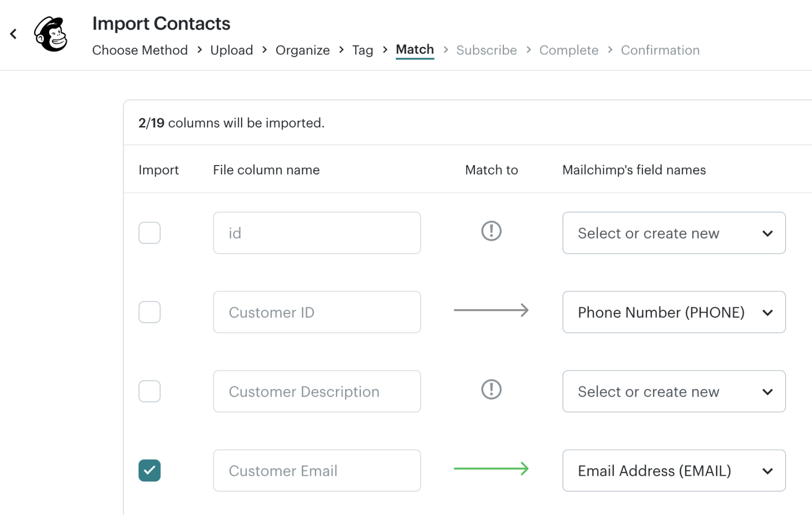This screenshot has height=515, width=812.
Task: Click the Mailchimp monkey logo
Action: tap(51, 34)
